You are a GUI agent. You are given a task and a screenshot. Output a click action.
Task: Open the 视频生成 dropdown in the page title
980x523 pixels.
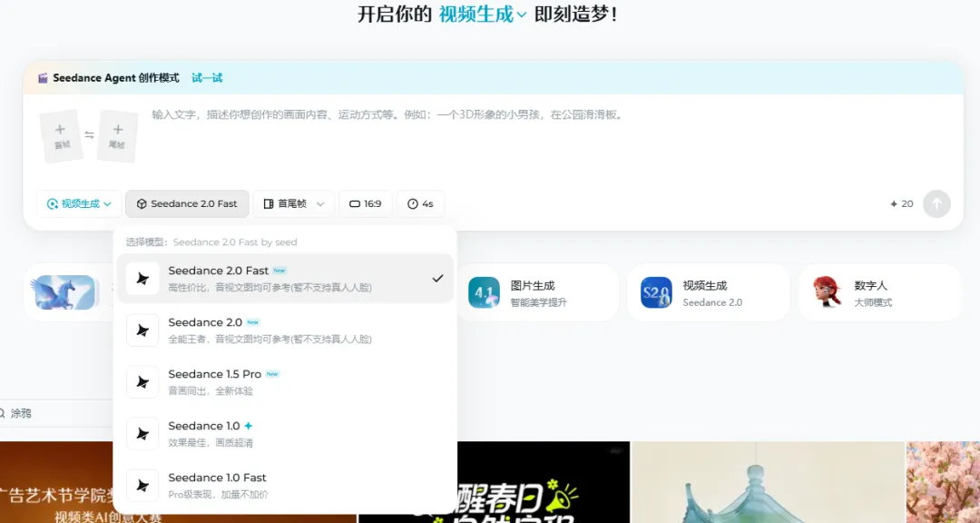482,15
